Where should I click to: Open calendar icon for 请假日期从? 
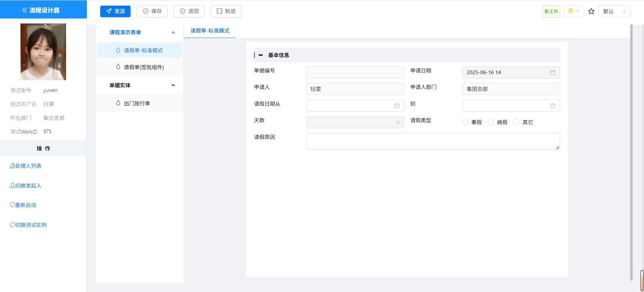(397, 106)
